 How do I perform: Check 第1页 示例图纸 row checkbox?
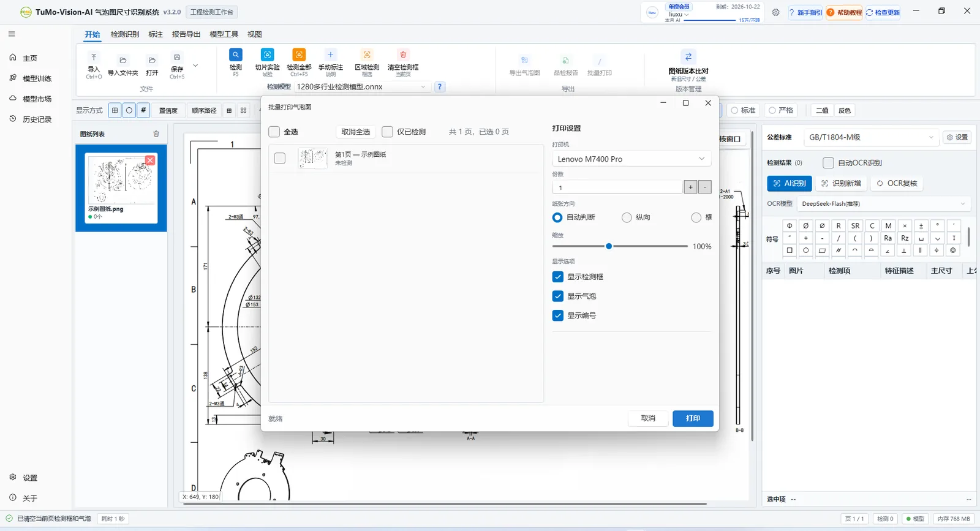(x=280, y=158)
